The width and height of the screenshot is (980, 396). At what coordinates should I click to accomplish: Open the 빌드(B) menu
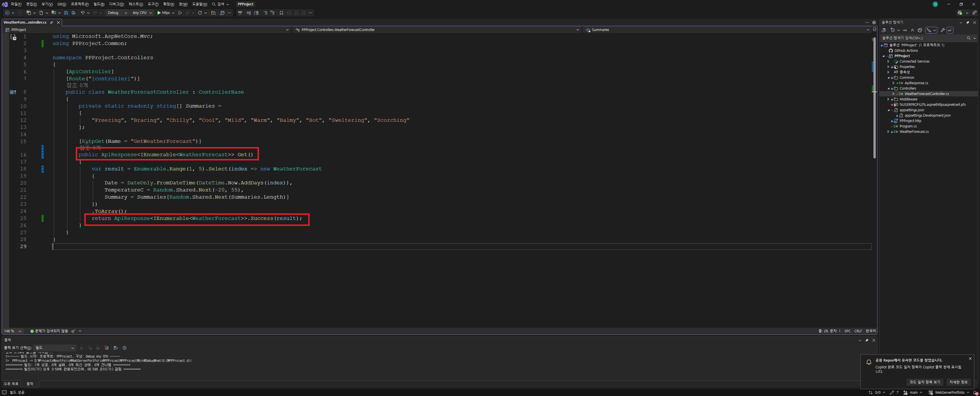(x=99, y=4)
